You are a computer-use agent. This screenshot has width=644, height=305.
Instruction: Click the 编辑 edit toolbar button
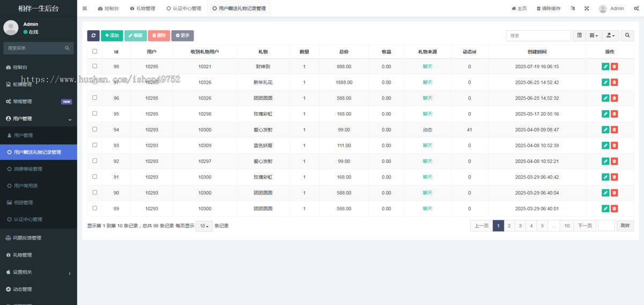tap(135, 35)
